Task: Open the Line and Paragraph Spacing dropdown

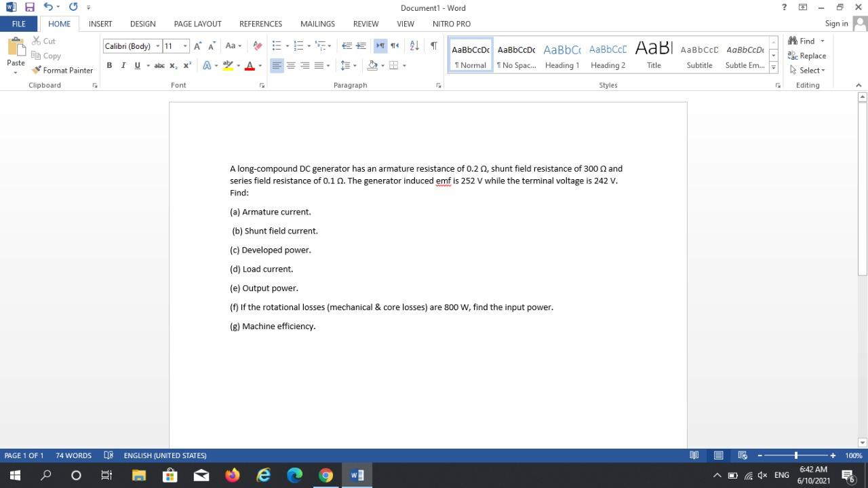Action: point(347,65)
